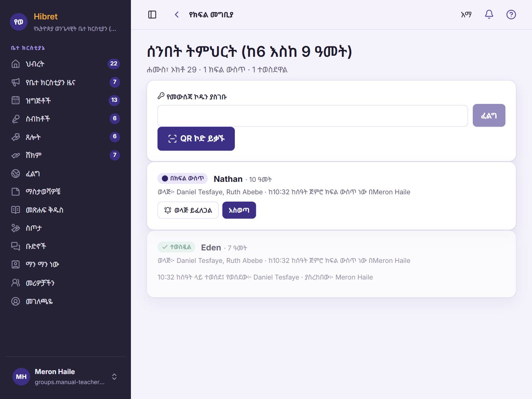Image resolution: width=532 pixels, height=399 pixels.
Task: Click the ጸሎት praying hands icon
Action: (16, 137)
